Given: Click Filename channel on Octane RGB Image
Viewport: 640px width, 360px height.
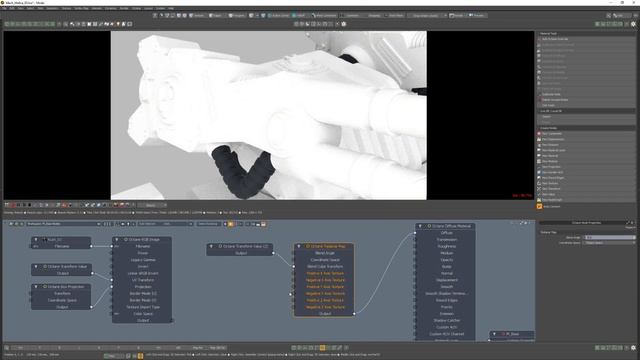Looking at the screenshot, I should click(x=142, y=247).
